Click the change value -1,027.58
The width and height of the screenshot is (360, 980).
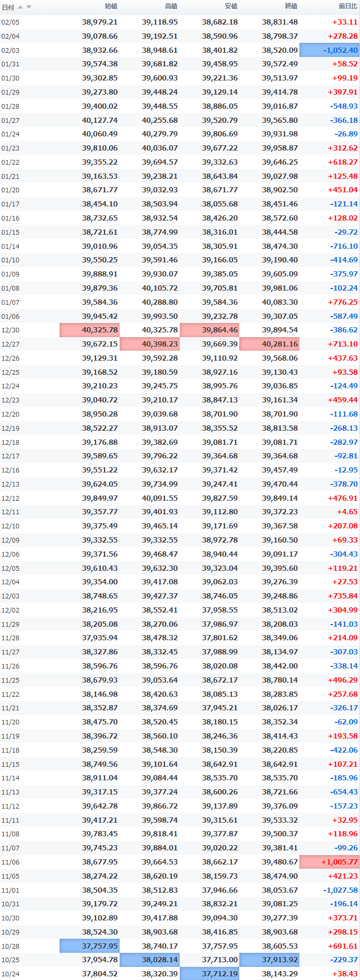coord(341,890)
